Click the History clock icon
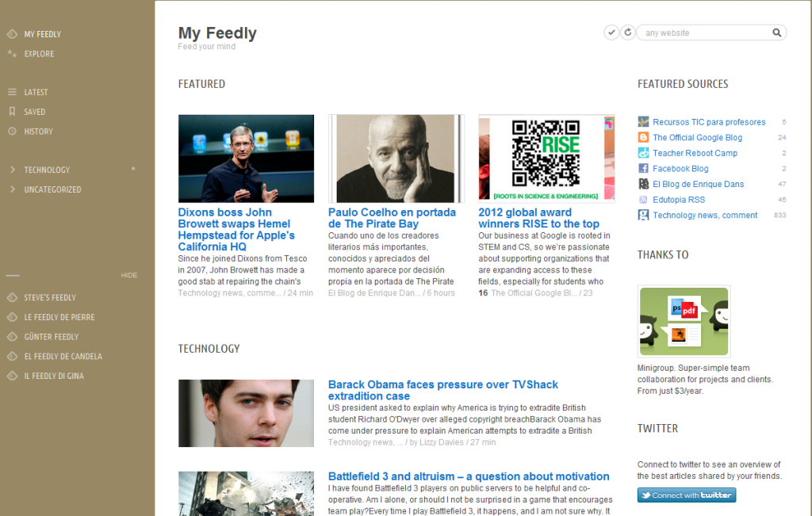The image size is (812, 516). [13, 132]
